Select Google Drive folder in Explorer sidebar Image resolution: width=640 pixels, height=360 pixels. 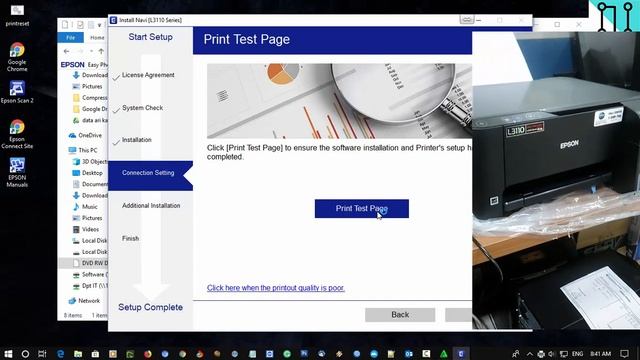click(x=90, y=109)
